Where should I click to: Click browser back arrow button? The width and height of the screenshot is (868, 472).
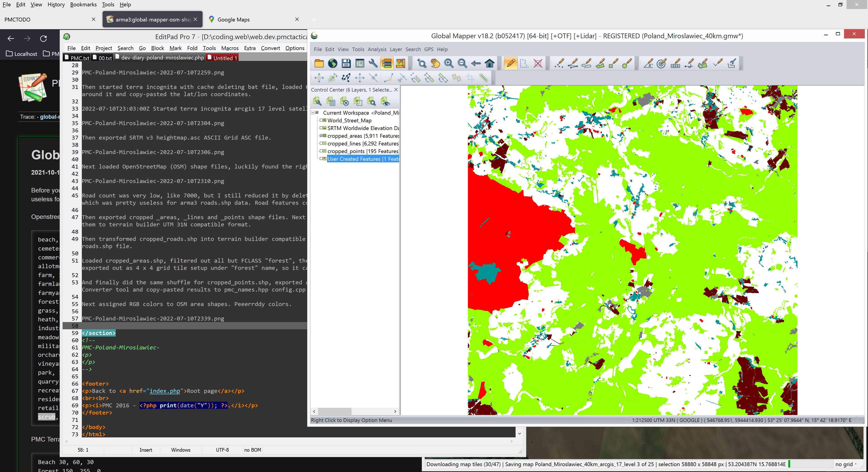point(11,38)
